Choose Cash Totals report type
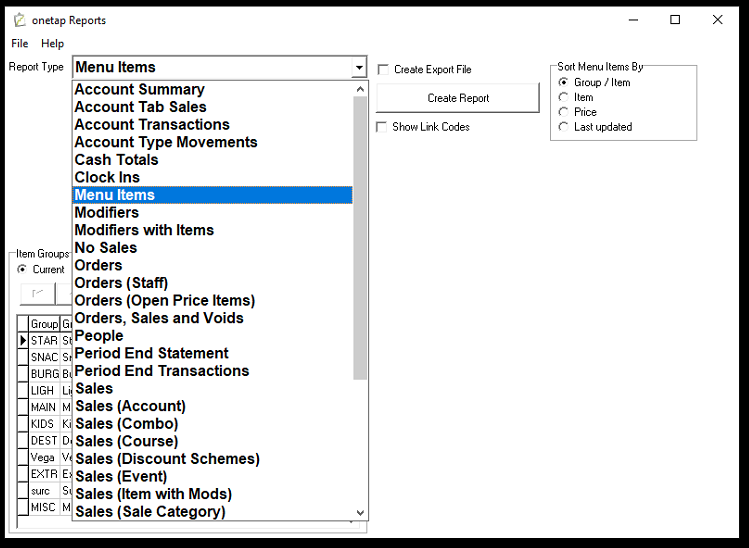Viewport: 749px width, 548px height. (116, 160)
